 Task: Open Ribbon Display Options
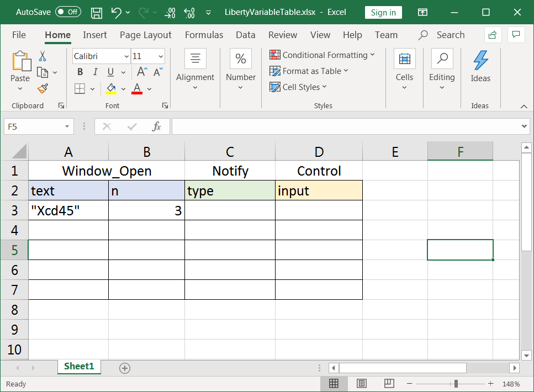pos(422,13)
